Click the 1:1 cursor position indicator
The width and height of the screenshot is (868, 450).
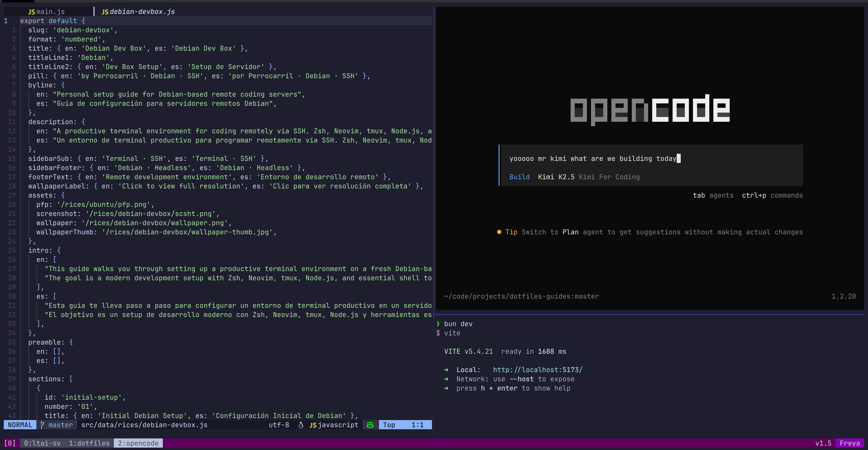click(417, 425)
